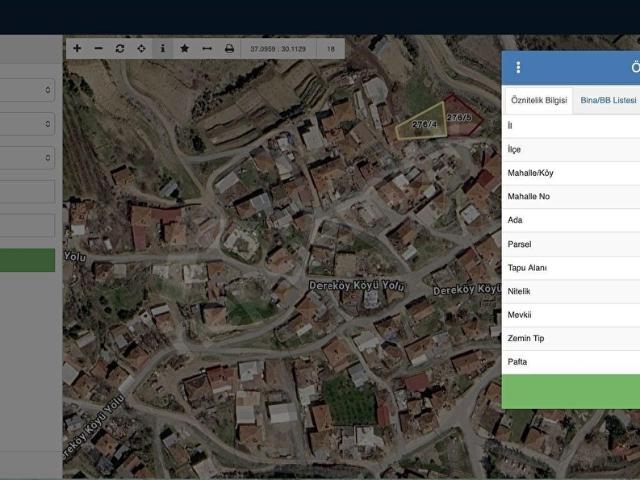The image size is (640, 480).
Task: Click the Mevkii attribute row
Action: tap(571, 315)
